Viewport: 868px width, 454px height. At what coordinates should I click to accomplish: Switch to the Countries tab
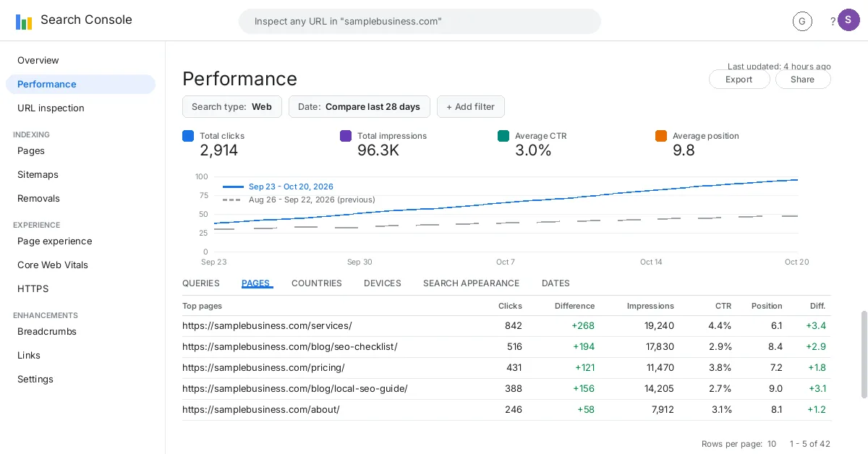click(317, 283)
